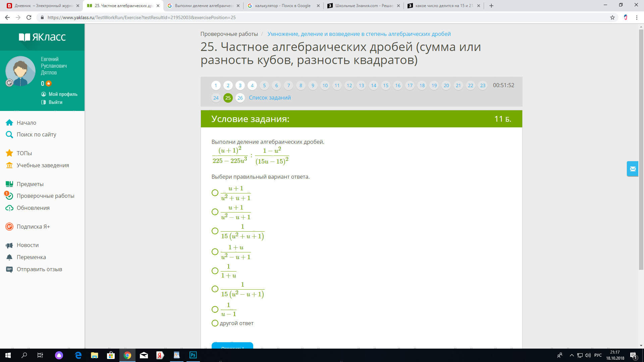Click the Переменка bell icon
644x362 pixels.
[x=9, y=257]
